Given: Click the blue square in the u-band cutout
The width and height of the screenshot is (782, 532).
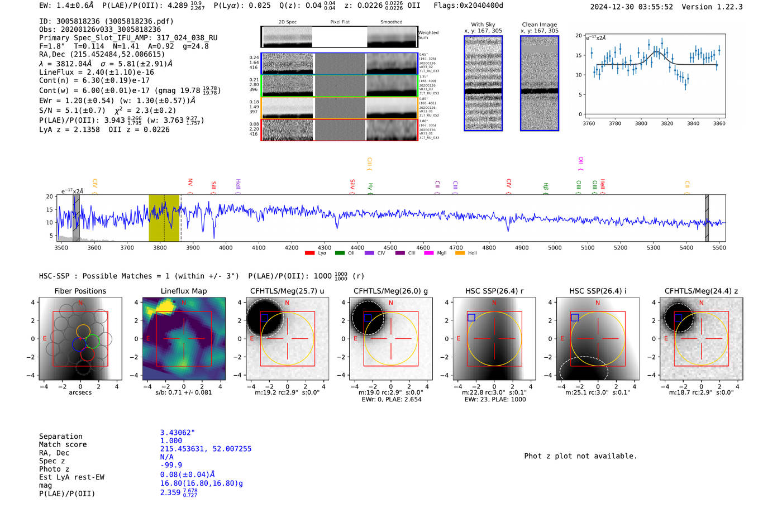Looking at the screenshot, I should (264, 317).
